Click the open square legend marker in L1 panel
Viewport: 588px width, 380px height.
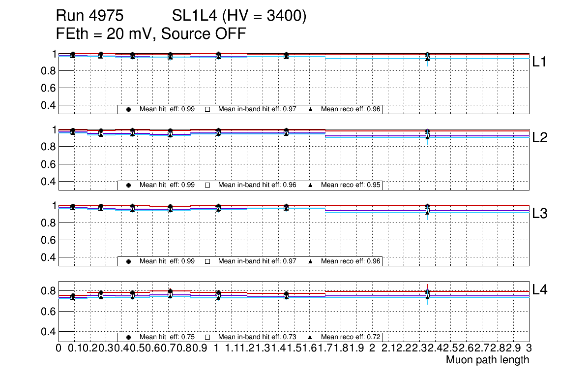[x=207, y=109]
